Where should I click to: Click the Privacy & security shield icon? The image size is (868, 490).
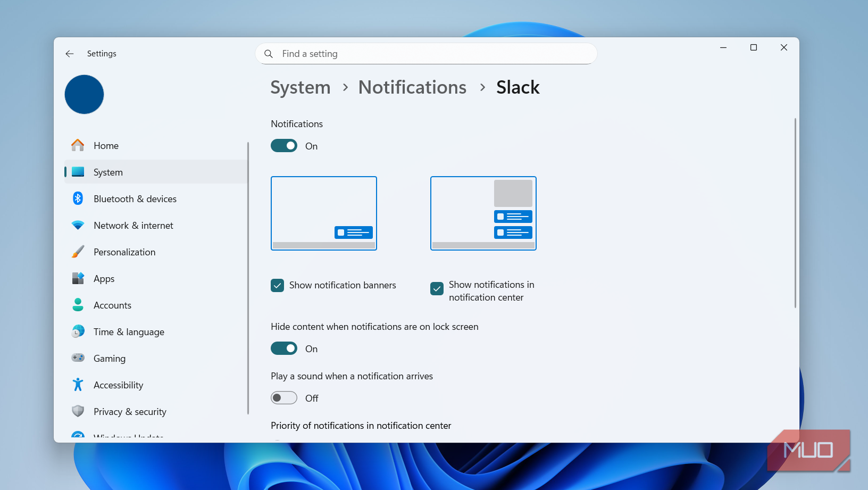click(x=78, y=411)
